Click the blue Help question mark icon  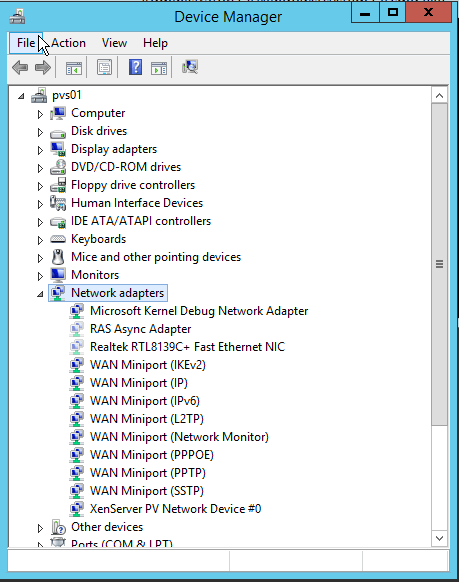point(135,68)
